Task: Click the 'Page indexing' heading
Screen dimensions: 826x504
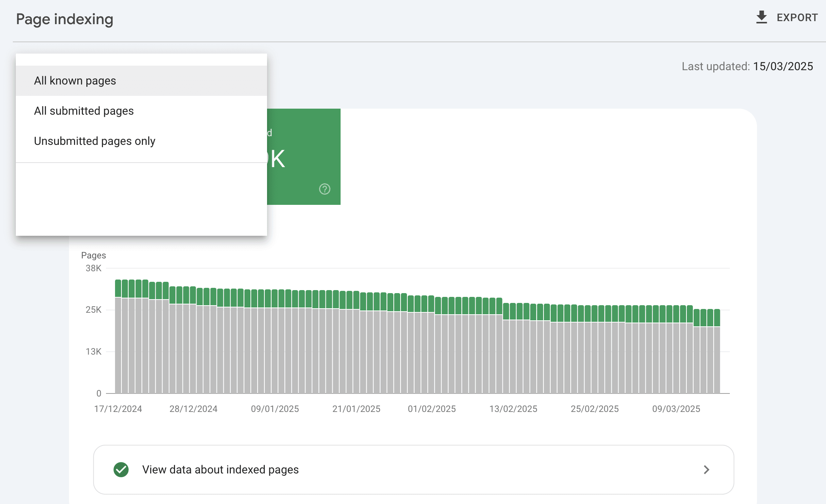Action: click(64, 19)
